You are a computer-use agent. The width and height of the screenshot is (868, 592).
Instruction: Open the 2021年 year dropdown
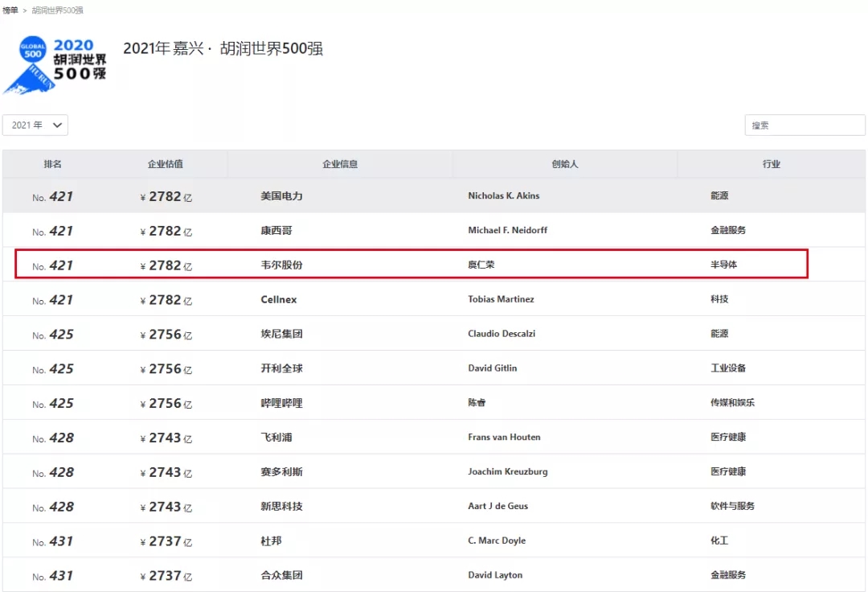point(35,125)
